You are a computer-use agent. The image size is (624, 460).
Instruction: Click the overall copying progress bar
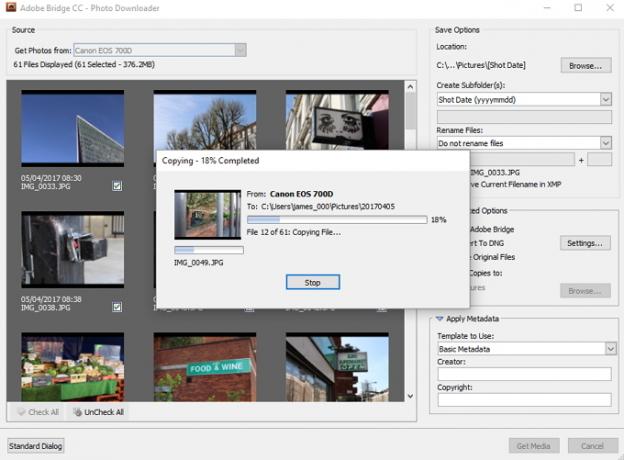(337, 220)
